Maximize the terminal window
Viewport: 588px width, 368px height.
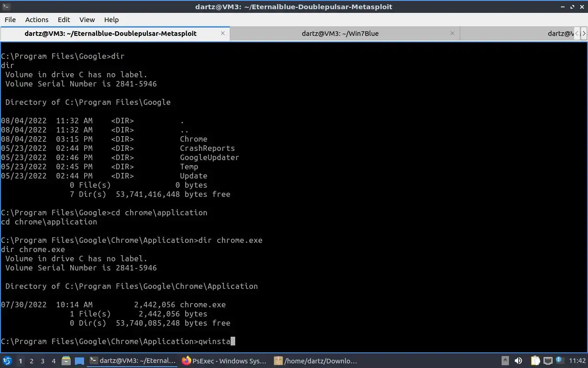tap(572, 6)
